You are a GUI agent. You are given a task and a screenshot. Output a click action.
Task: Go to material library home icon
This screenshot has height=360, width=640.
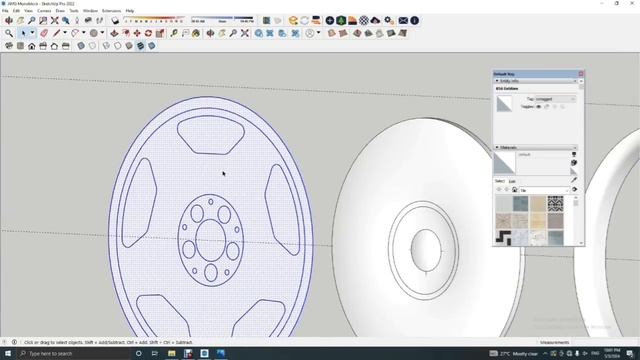click(x=514, y=190)
